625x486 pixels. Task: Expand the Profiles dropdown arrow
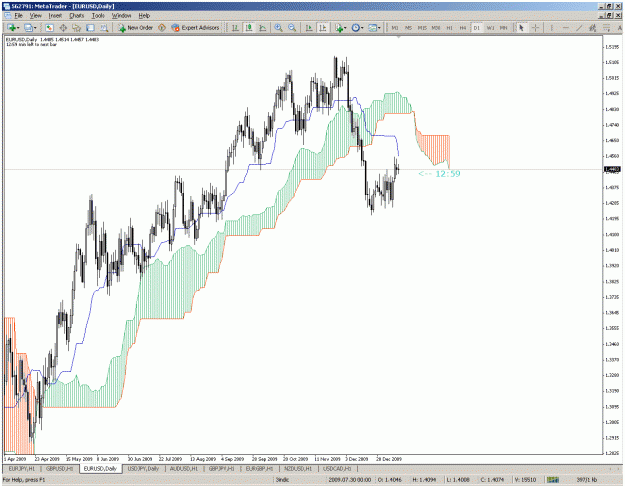tap(35, 28)
